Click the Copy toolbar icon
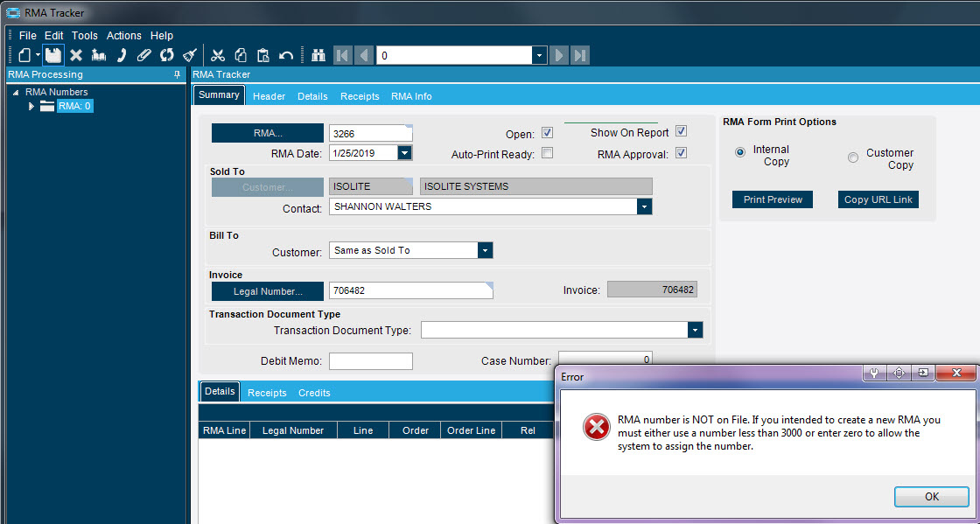 241,55
